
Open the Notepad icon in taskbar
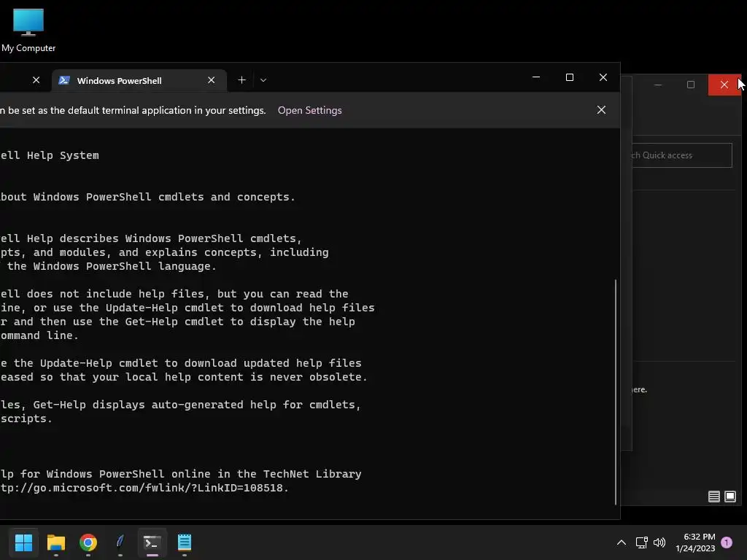[185, 542]
